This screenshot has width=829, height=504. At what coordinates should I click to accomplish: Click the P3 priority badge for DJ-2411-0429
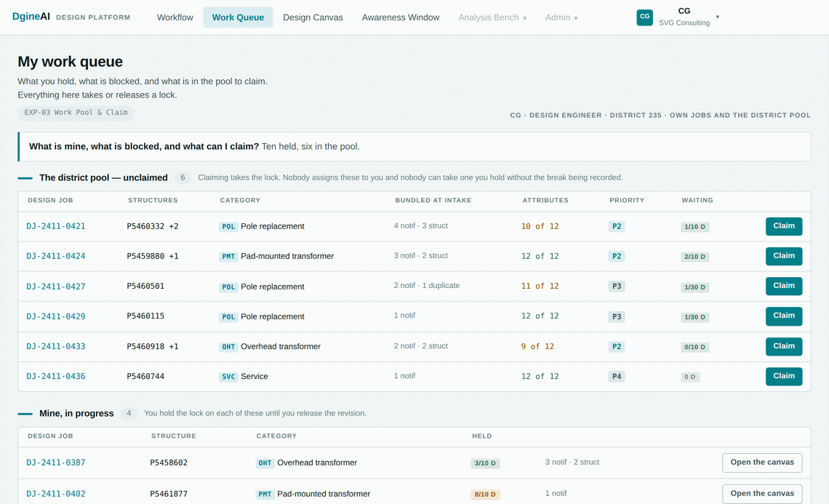(x=617, y=316)
